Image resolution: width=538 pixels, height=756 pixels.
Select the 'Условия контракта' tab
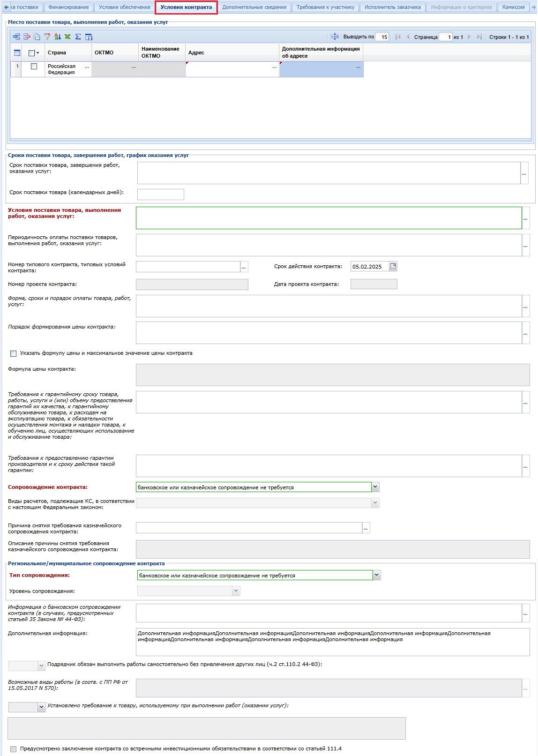point(186,7)
